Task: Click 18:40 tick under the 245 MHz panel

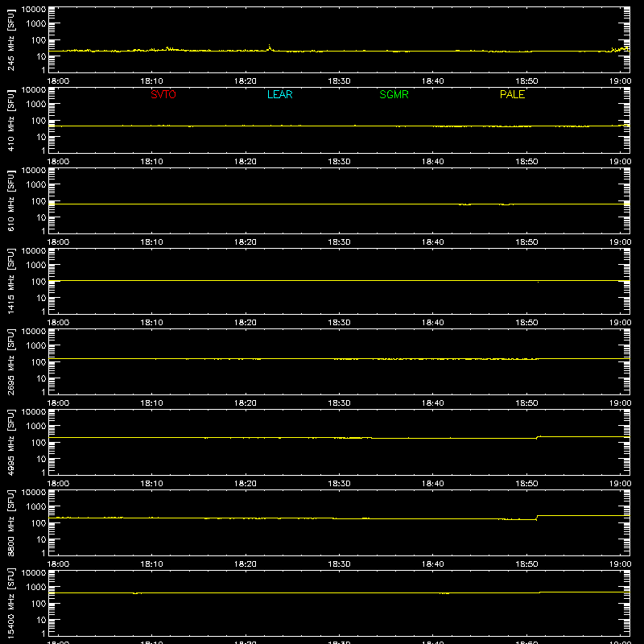Action: tap(433, 81)
